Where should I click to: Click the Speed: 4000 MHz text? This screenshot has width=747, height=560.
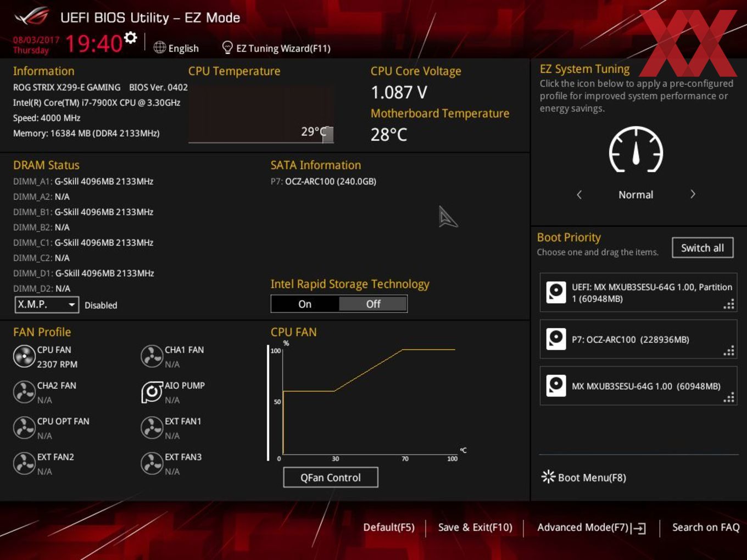click(47, 118)
